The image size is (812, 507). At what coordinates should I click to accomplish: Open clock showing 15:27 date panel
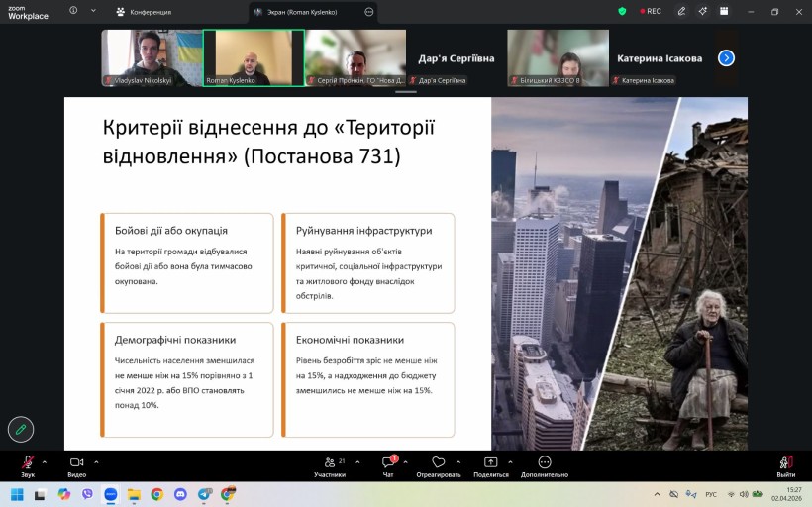tap(786, 494)
